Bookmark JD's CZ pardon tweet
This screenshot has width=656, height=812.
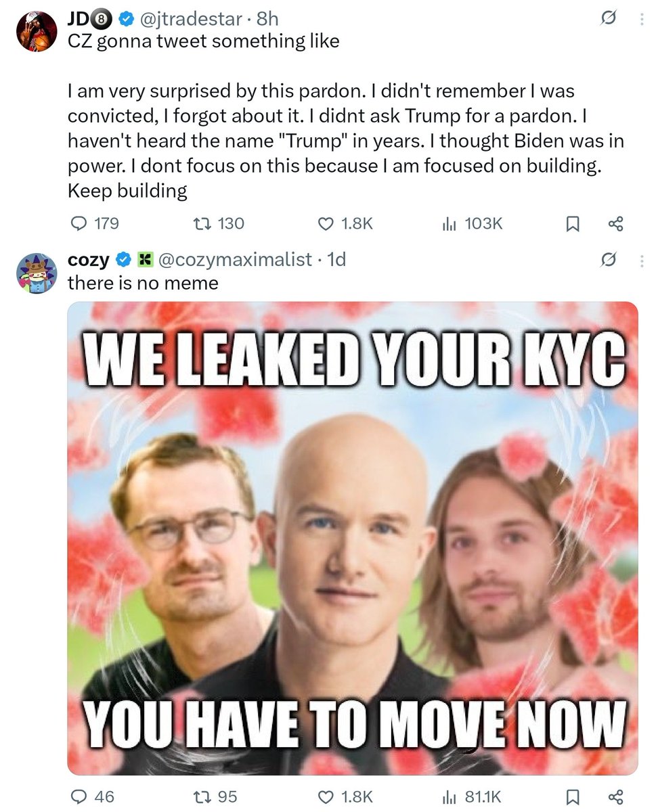click(573, 224)
